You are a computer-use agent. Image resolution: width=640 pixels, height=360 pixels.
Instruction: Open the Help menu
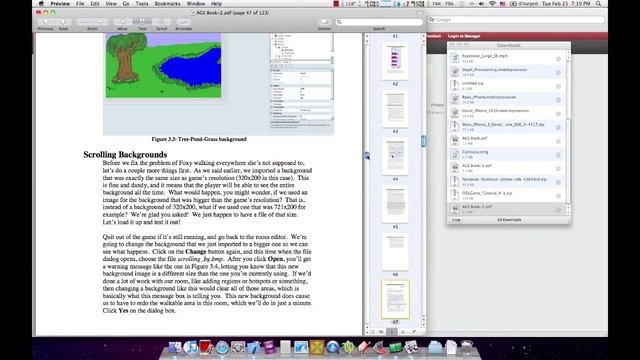(x=216, y=3)
